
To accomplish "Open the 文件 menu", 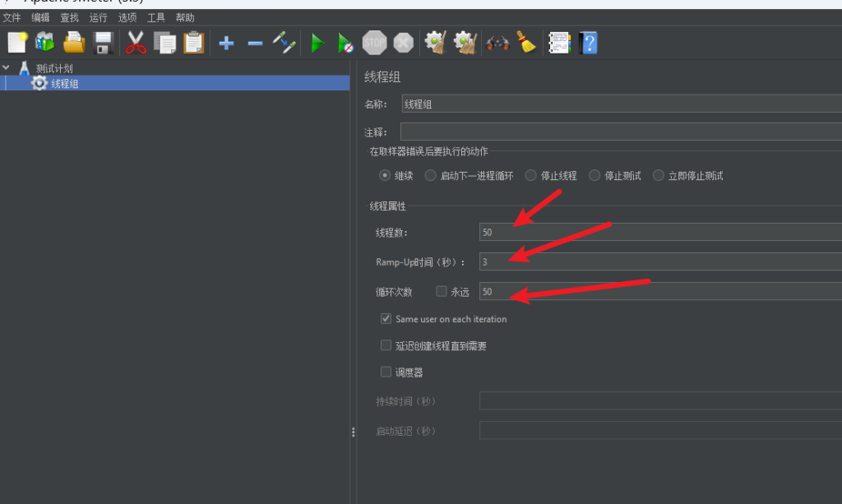I will (x=12, y=17).
